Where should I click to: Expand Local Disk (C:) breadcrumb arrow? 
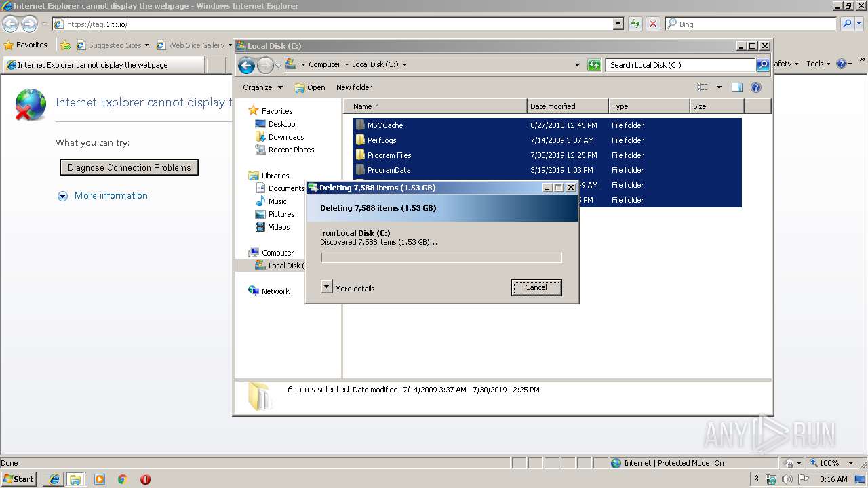(404, 65)
